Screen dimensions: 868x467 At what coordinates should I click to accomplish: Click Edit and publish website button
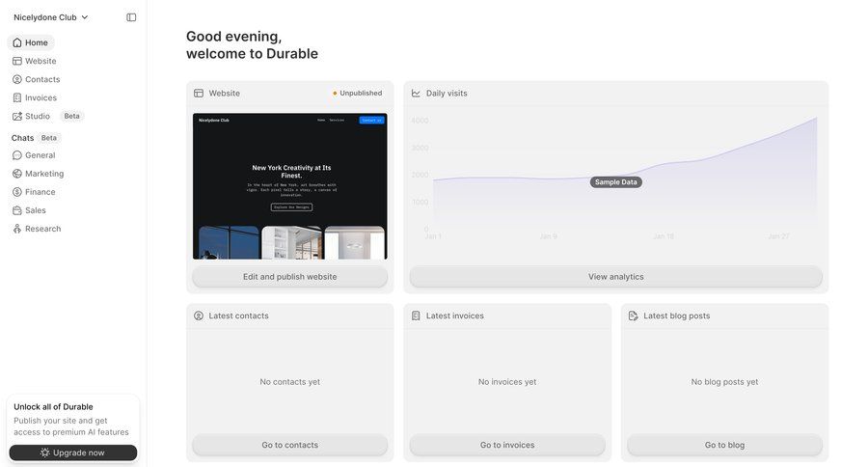[x=289, y=277]
